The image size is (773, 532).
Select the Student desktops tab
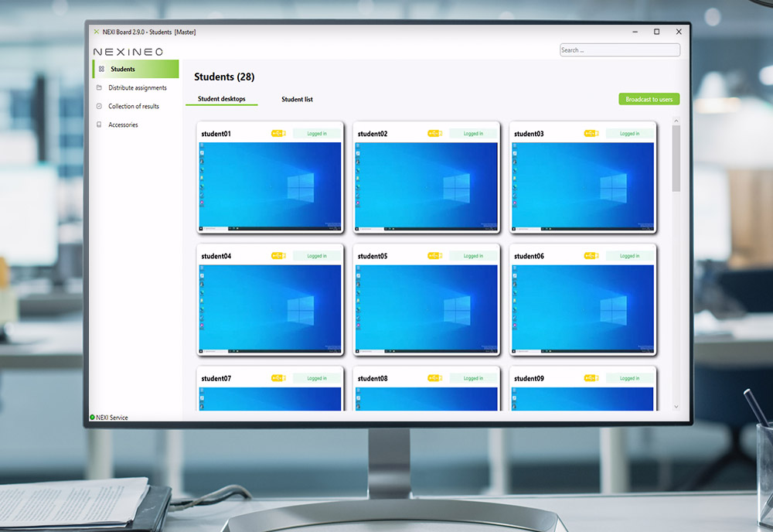(221, 99)
